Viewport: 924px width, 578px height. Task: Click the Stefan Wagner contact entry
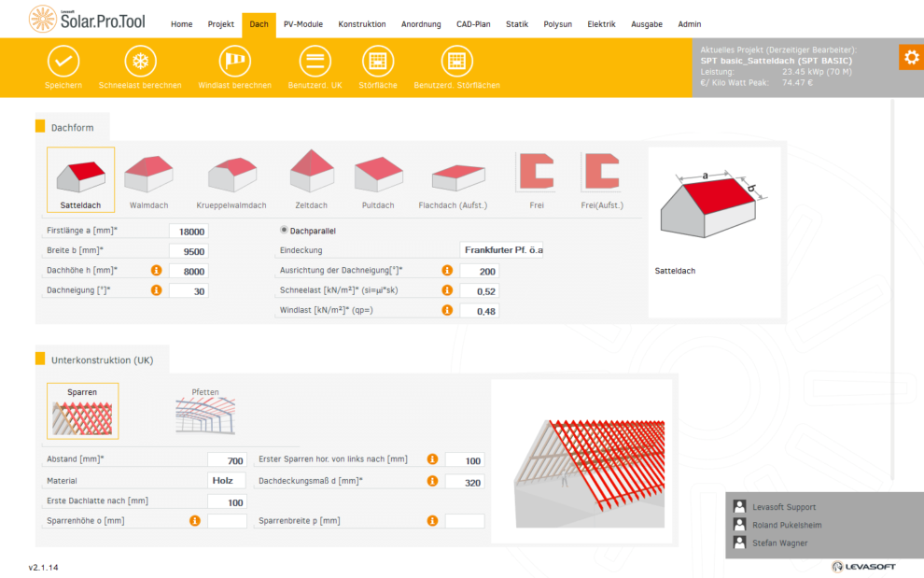pos(780,543)
